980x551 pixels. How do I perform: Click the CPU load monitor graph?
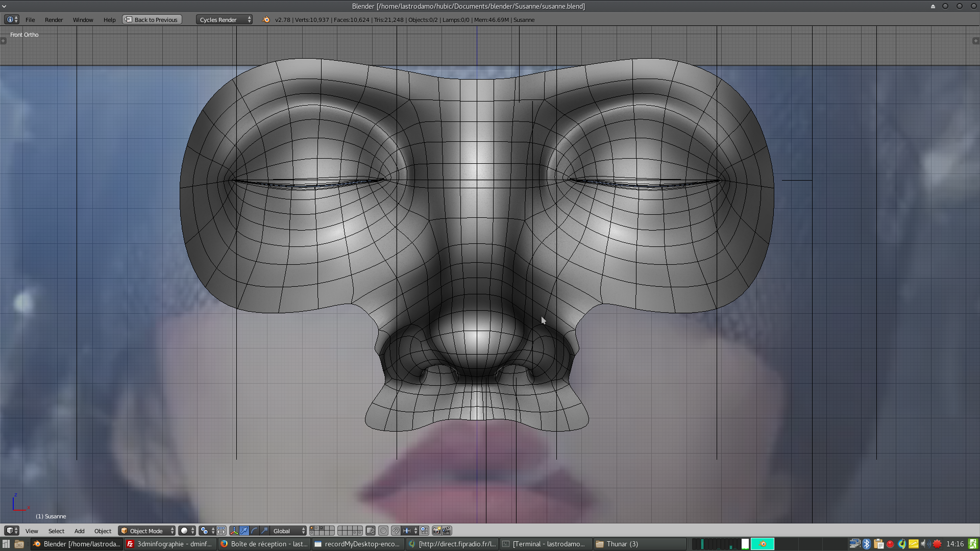click(x=716, y=544)
